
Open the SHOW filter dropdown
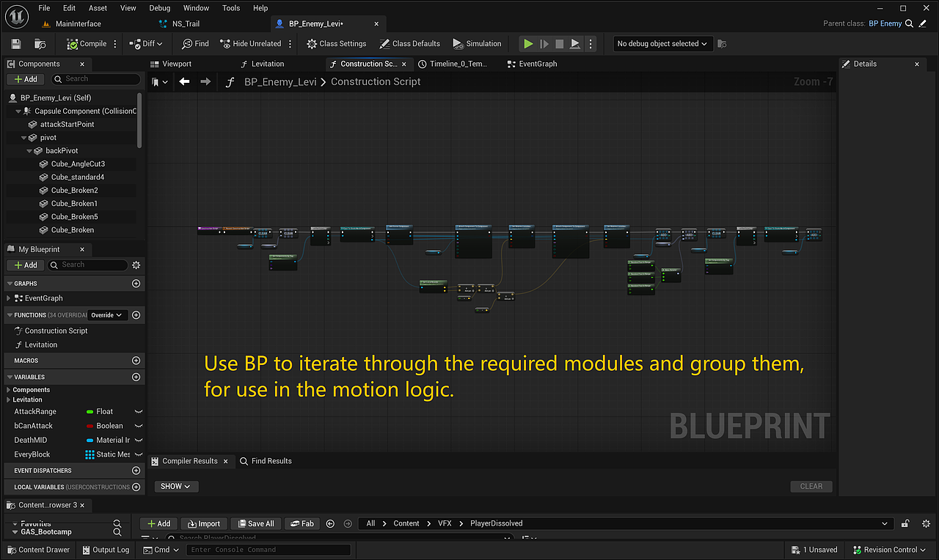point(176,486)
